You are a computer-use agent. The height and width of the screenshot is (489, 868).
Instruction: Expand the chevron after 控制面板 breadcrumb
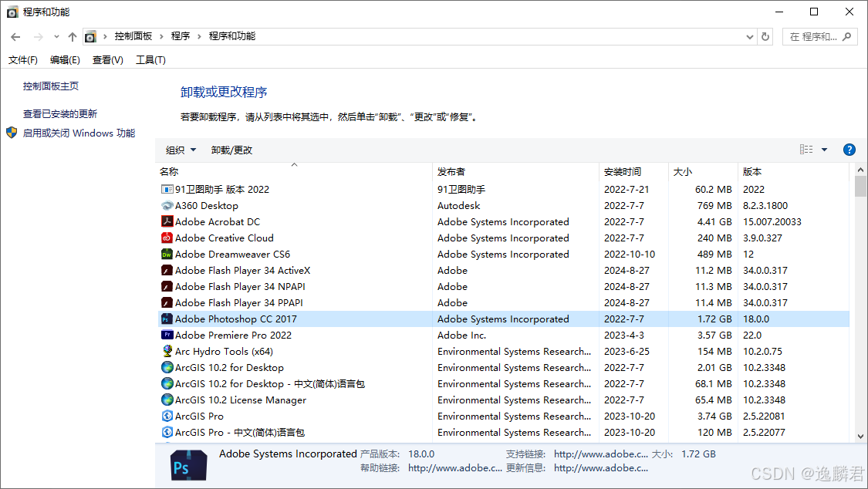point(161,36)
